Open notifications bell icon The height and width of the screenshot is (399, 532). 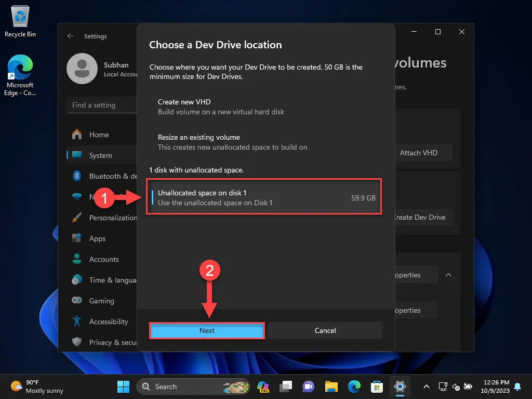(518, 387)
